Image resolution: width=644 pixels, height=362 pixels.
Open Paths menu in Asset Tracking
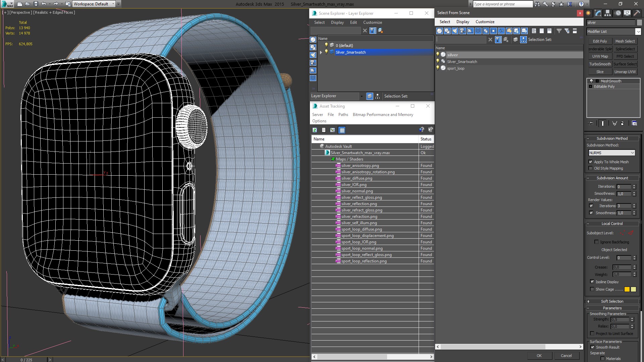tap(343, 115)
